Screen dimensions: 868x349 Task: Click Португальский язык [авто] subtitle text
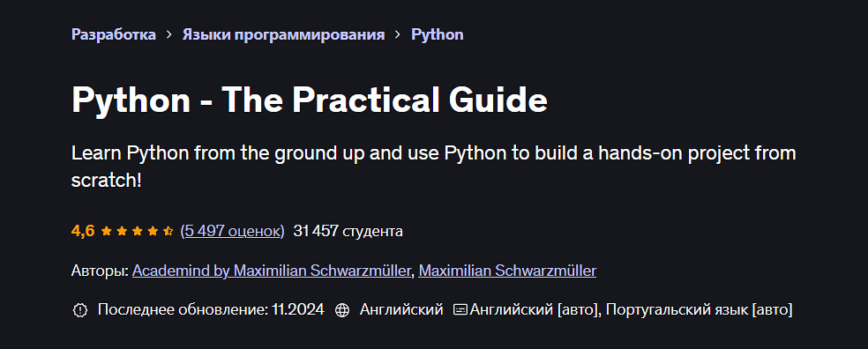point(700,309)
